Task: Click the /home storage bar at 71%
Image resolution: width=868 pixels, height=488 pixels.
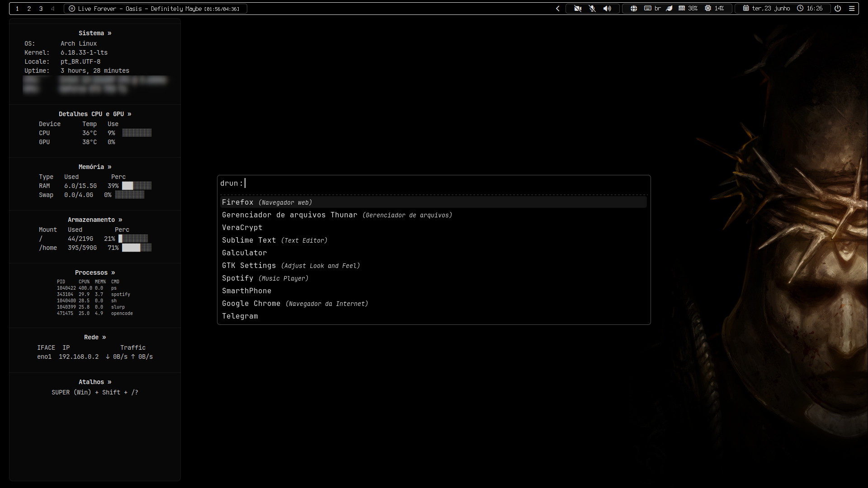Action: tap(137, 248)
